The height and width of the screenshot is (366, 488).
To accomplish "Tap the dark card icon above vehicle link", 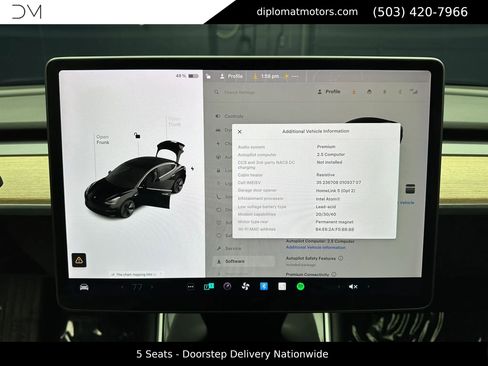I will pyautogui.click(x=410, y=189).
